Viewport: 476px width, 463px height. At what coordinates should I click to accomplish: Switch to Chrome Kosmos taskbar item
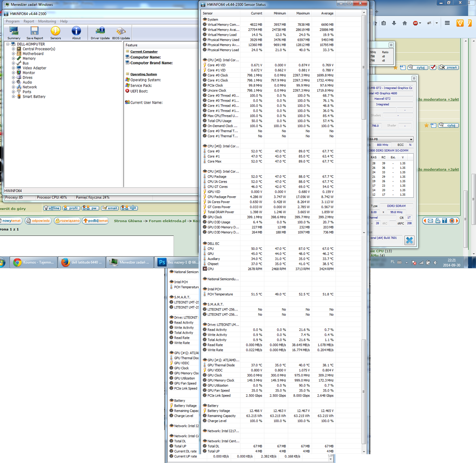click(x=33, y=262)
